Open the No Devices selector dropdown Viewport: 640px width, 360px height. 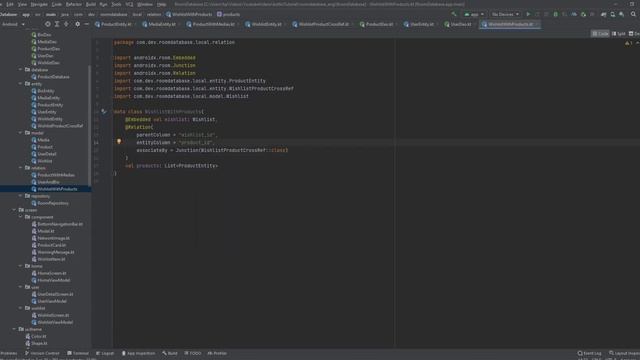505,14
